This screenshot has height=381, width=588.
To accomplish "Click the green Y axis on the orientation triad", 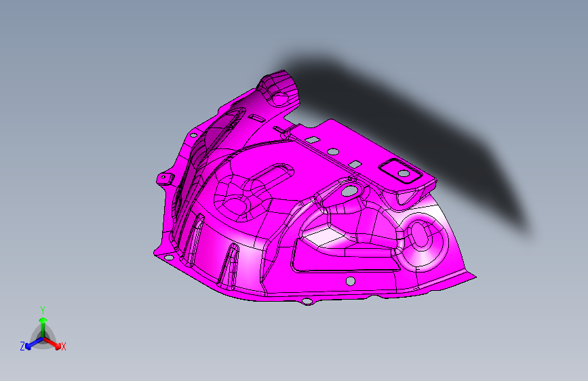I will 43,327.
